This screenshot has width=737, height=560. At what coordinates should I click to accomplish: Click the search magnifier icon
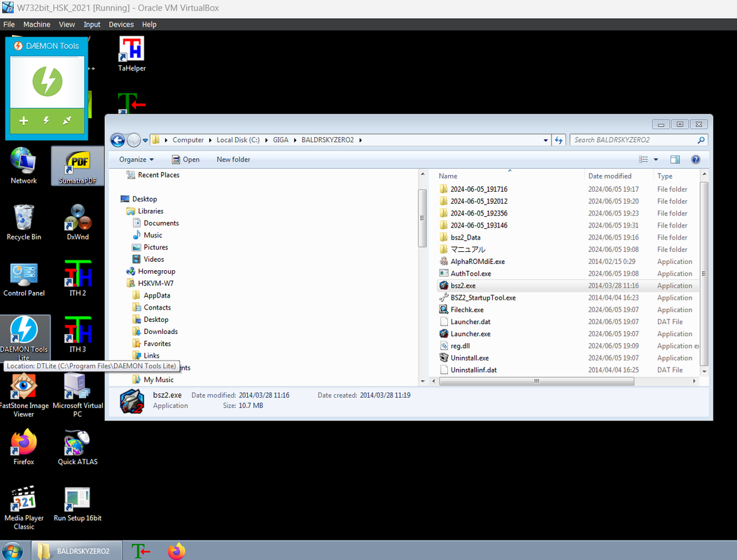pyautogui.click(x=701, y=140)
